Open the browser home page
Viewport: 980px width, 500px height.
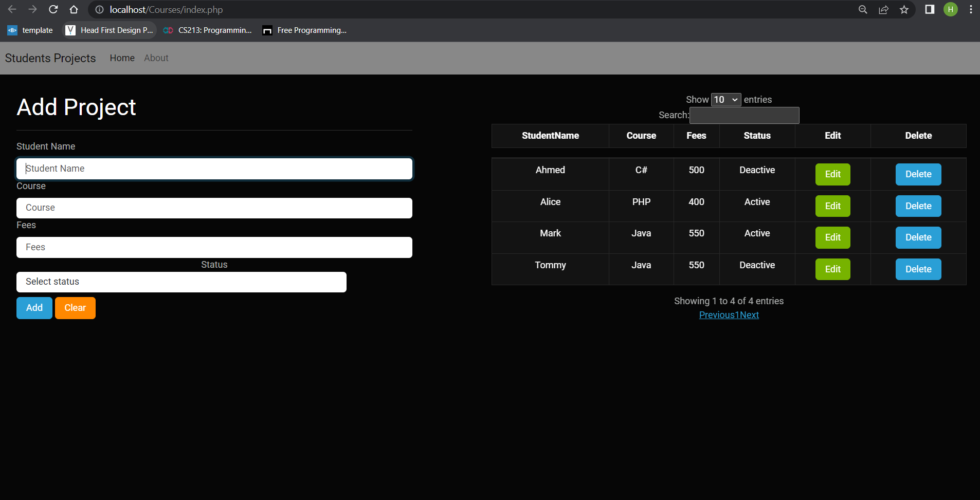[x=74, y=9]
